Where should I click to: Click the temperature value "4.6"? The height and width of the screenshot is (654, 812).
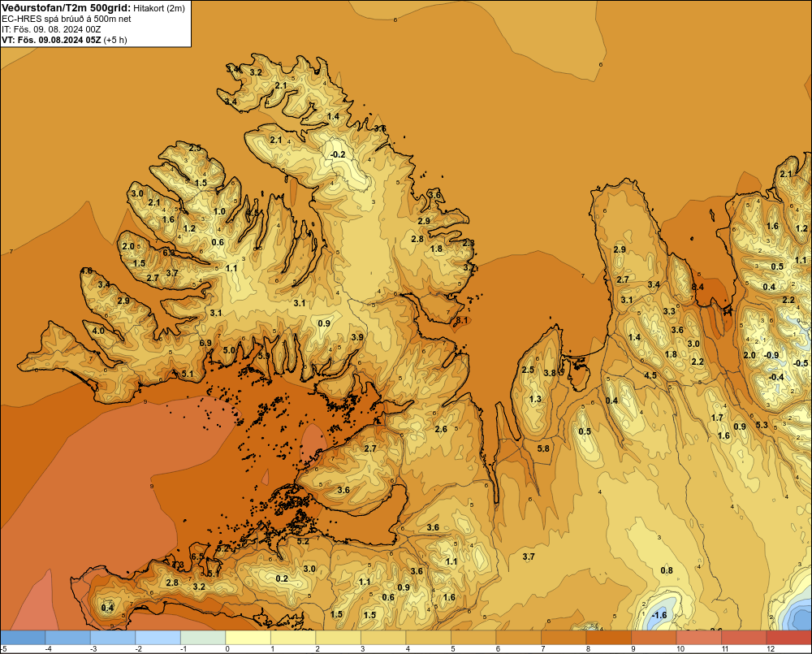[87, 271]
